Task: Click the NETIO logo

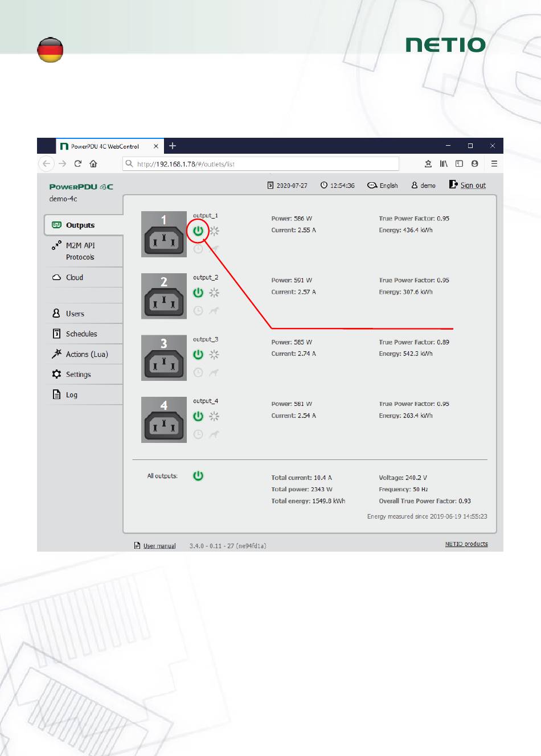Action: (446, 45)
